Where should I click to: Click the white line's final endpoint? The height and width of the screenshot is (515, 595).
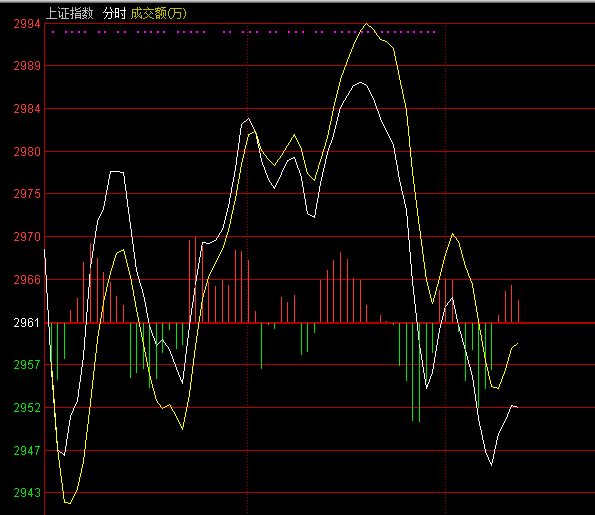[x=517, y=407]
